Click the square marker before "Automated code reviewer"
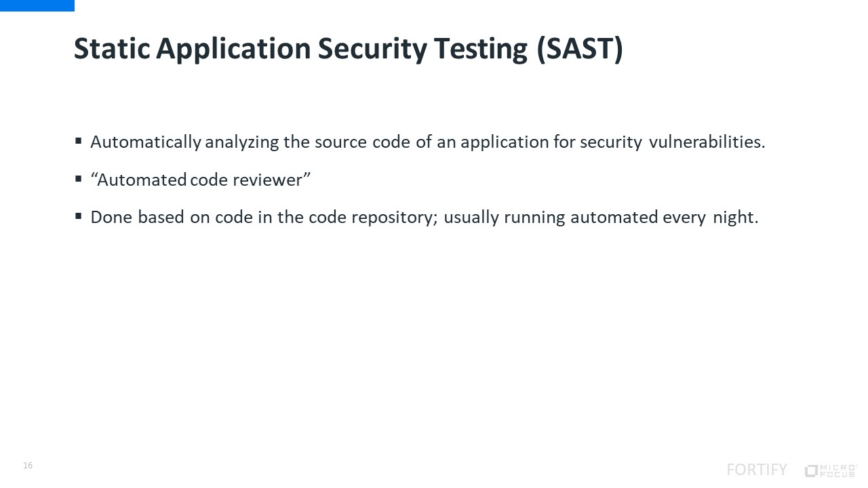Image resolution: width=868 pixels, height=488 pixels. [x=79, y=179]
